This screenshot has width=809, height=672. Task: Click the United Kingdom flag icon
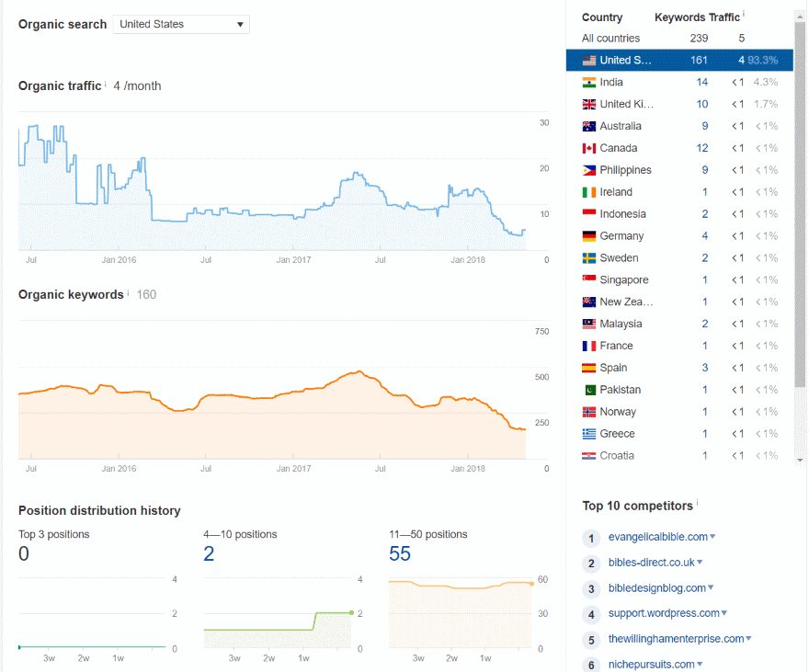(x=589, y=104)
